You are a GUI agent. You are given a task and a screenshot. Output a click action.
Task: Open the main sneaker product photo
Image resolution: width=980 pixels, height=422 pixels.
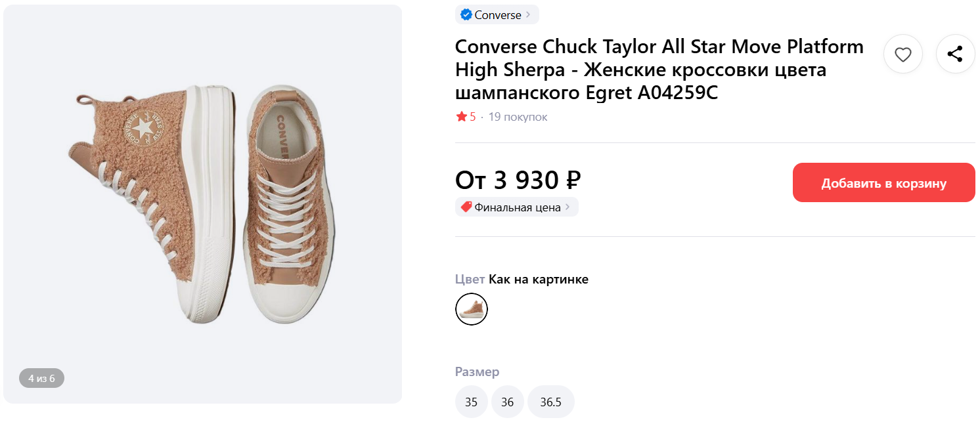pyautogui.click(x=202, y=204)
